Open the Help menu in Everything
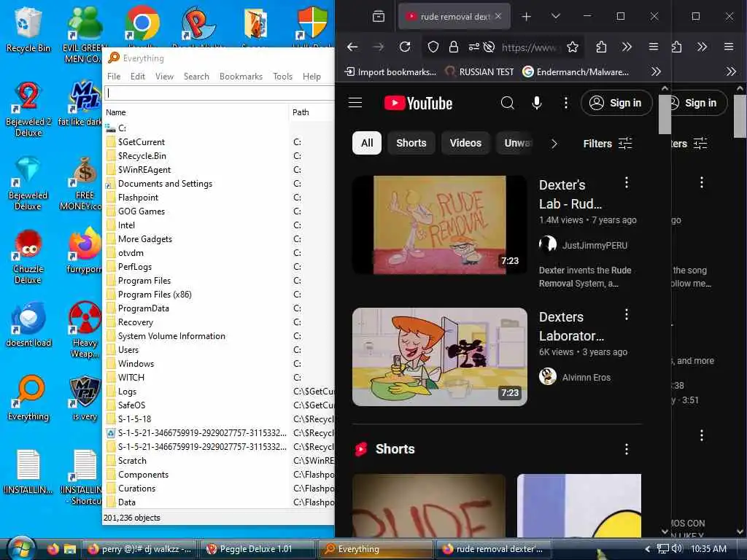 click(x=311, y=76)
